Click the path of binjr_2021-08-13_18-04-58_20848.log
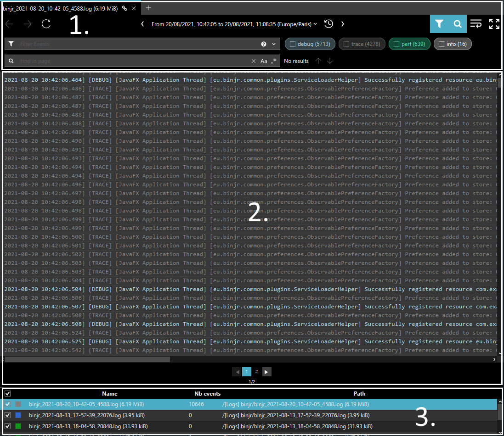Viewport: 504px width, 436px height. [297, 426]
